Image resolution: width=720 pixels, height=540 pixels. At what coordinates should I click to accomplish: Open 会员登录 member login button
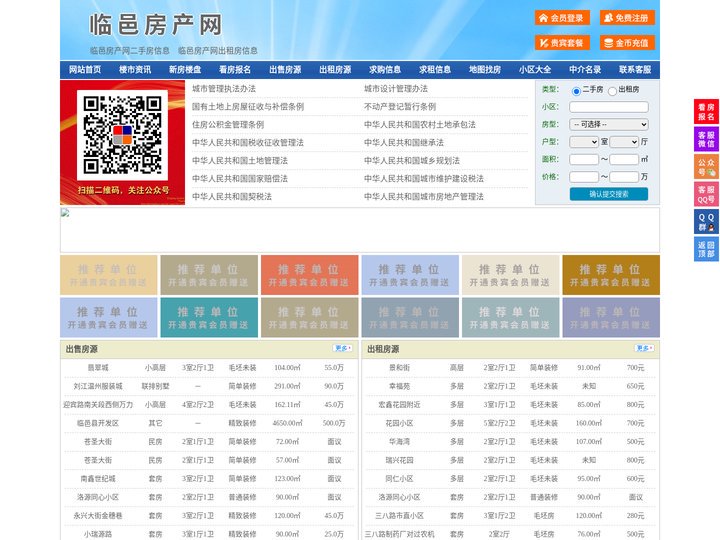tap(562, 18)
